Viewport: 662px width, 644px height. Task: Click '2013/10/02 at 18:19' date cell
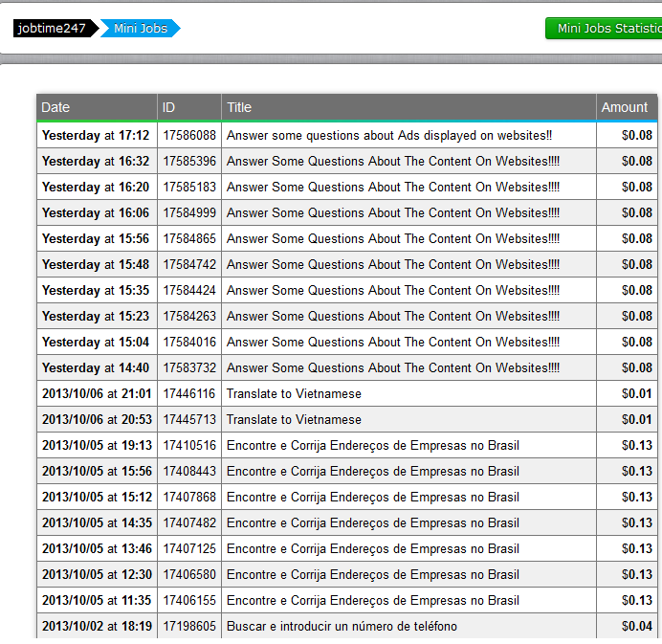point(97,626)
